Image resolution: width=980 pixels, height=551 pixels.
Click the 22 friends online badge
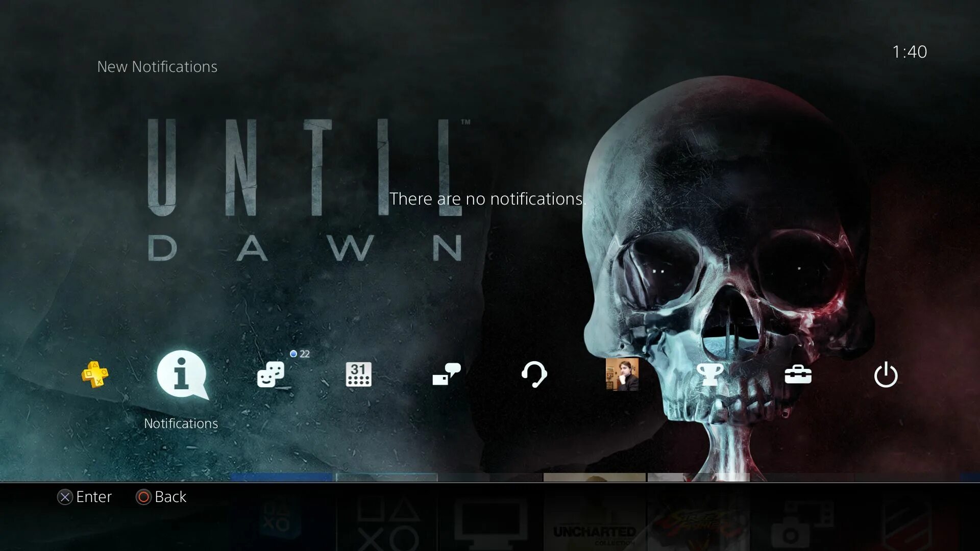(x=301, y=354)
